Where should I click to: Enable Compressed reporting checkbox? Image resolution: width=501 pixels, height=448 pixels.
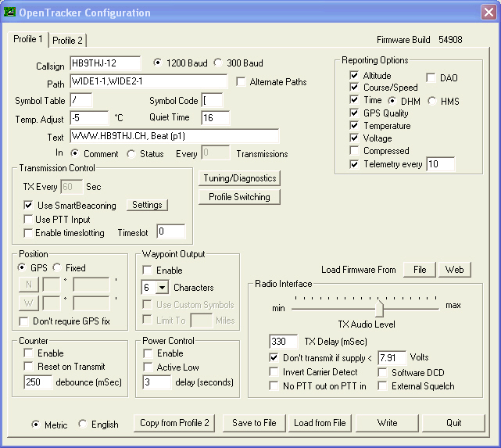click(x=354, y=150)
